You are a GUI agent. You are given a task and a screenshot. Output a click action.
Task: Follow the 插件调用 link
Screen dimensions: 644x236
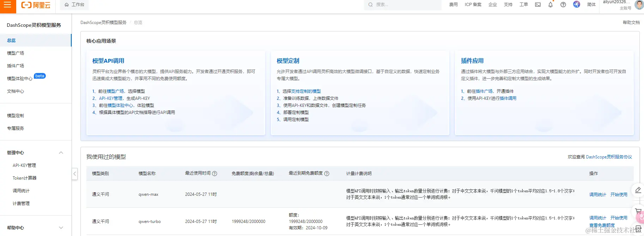tap(508, 98)
